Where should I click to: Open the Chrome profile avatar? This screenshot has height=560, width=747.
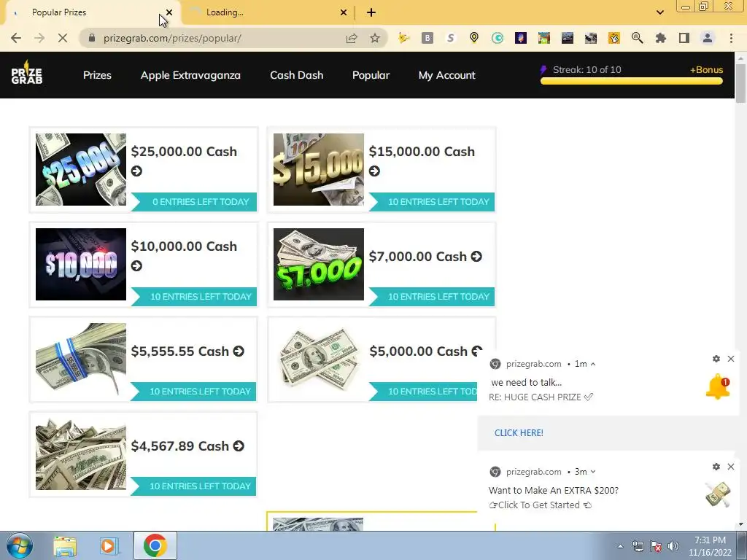pos(708,38)
